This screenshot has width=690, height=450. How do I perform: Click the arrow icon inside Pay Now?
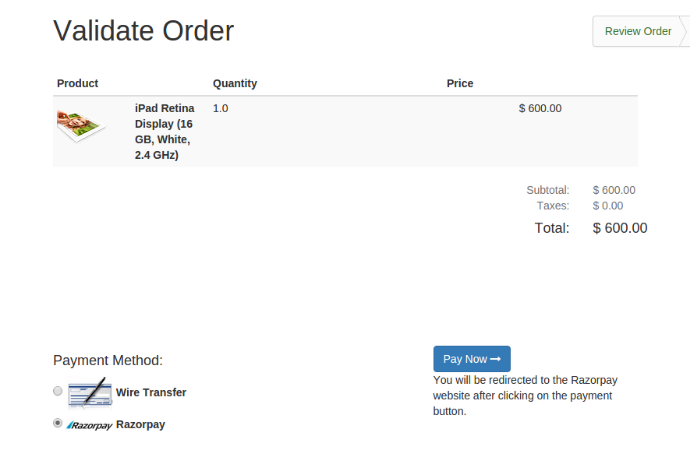tap(495, 359)
